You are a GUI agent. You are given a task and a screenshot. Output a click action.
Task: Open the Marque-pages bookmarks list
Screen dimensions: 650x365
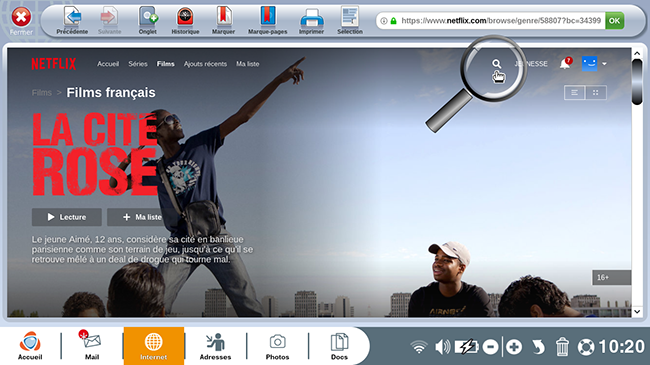[268, 20]
